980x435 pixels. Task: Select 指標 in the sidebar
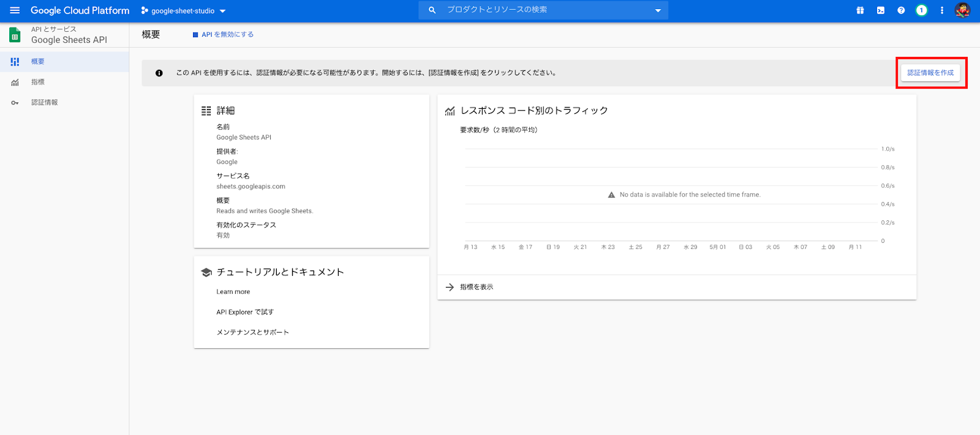pos(64,82)
